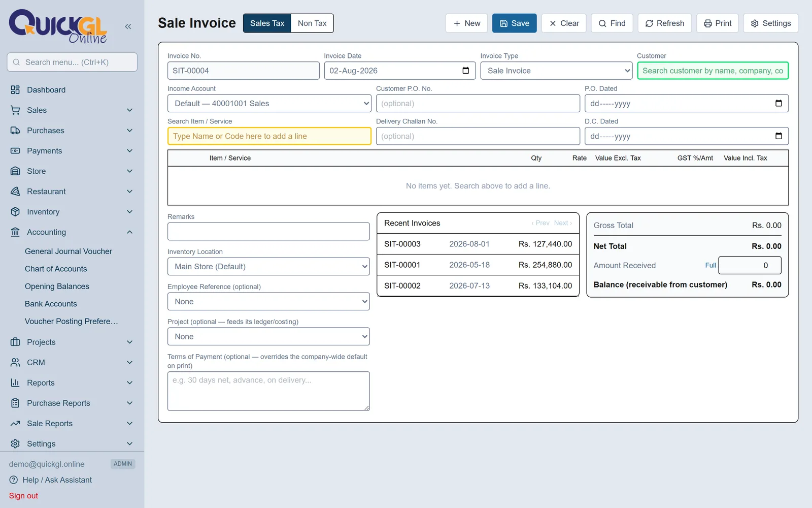Click the Reports bar chart icon

pos(15,383)
